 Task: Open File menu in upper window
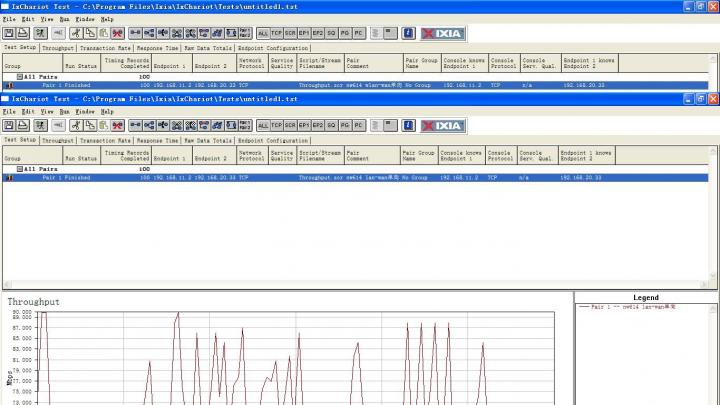pyautogui.click(x=9, y=19)
